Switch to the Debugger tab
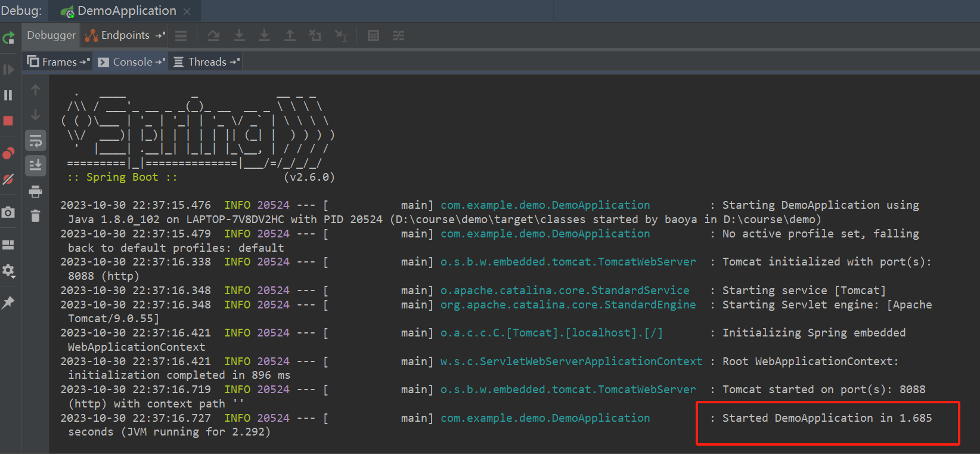This screenshot has width=980, height=454. tap(51, 35)
